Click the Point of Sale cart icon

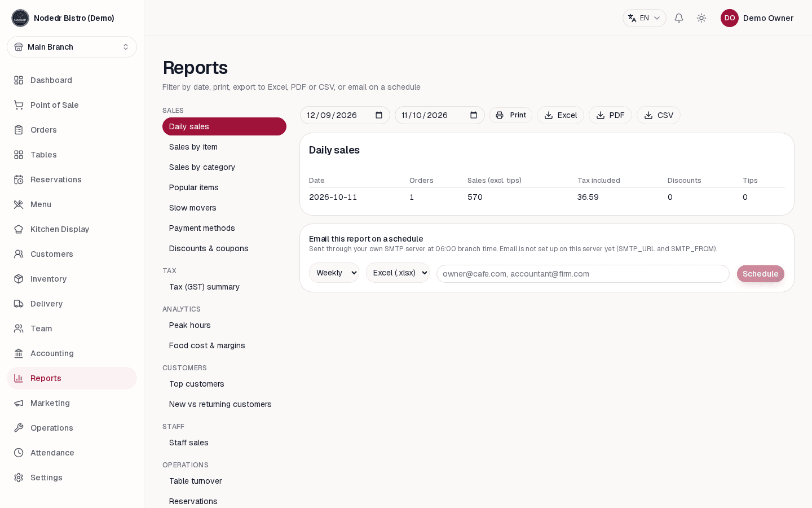point(19,105)
